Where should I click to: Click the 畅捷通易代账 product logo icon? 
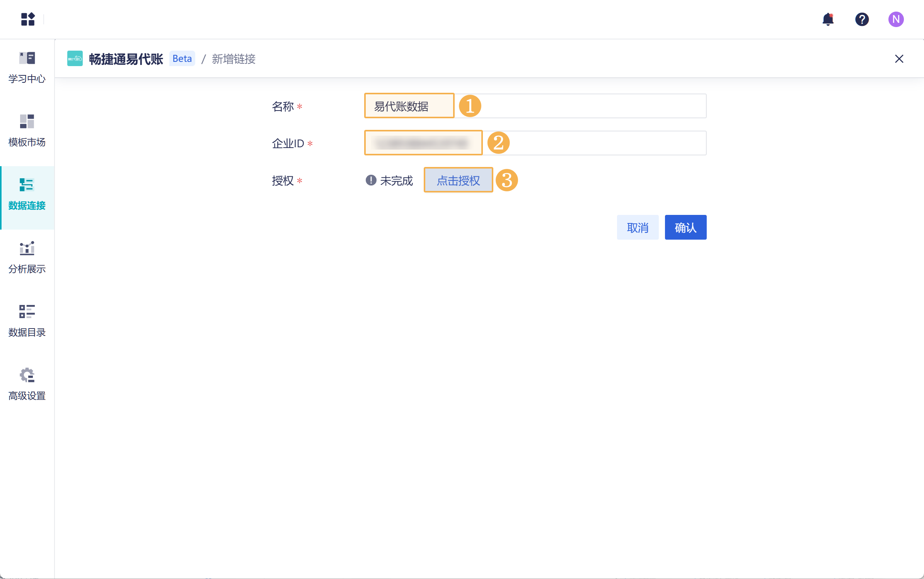[x=75, y=59]
